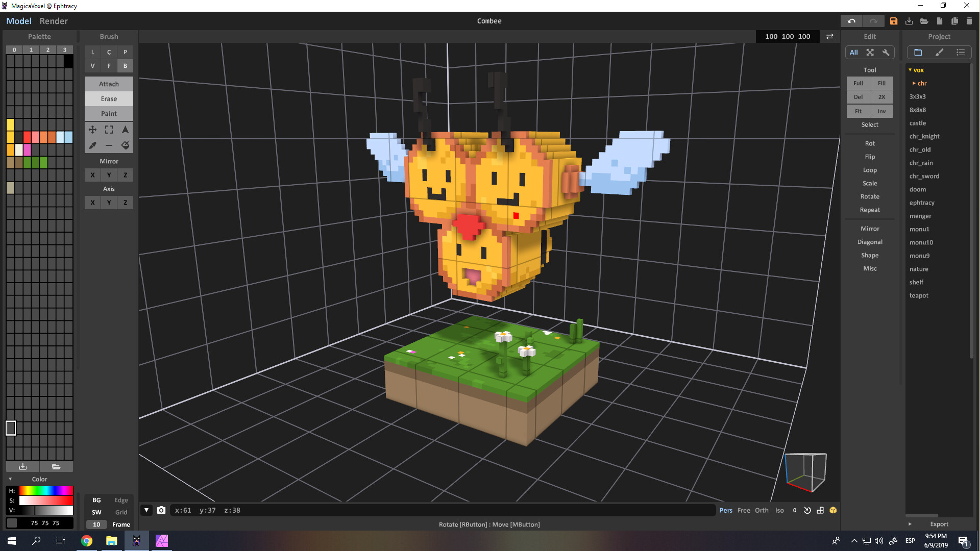This screenshot has height=551, width=980.
Task: Open a model with top-right folder icon
Action: click(924, 21)
